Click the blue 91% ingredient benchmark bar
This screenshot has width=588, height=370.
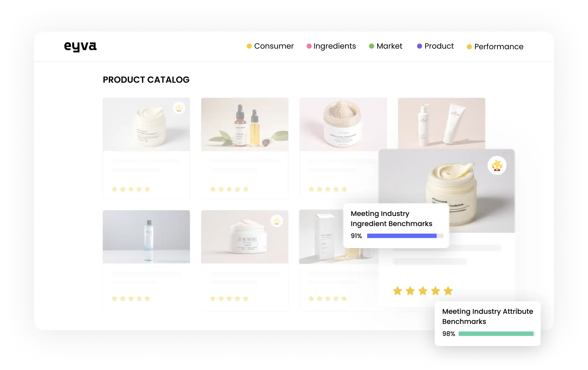pos(402,236)
